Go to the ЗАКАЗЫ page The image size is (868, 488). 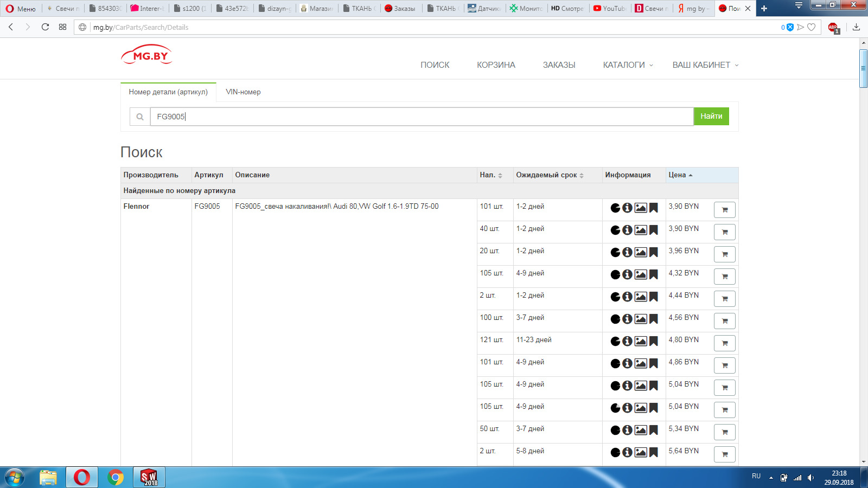point(559,65)
